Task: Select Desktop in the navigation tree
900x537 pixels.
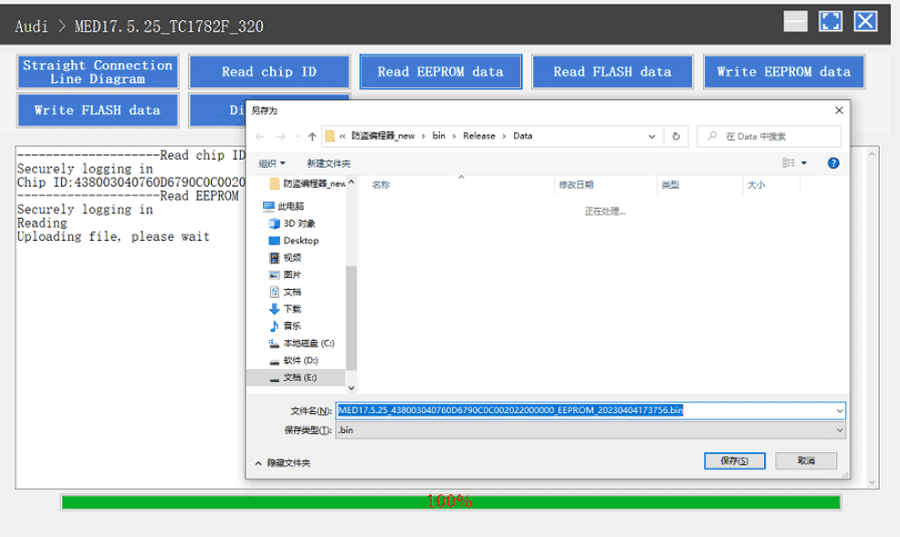Action: tap(294, 240)
